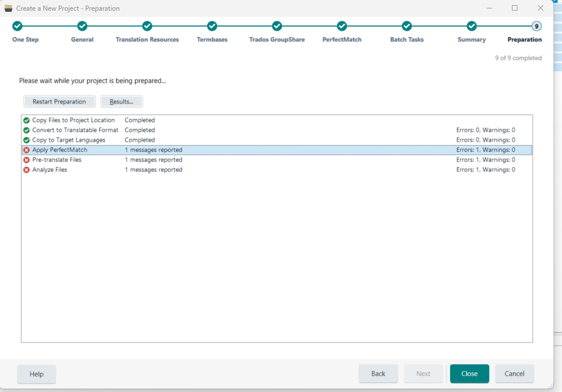Open the Results dialog
562x392 pixels.
pos(121,101)
